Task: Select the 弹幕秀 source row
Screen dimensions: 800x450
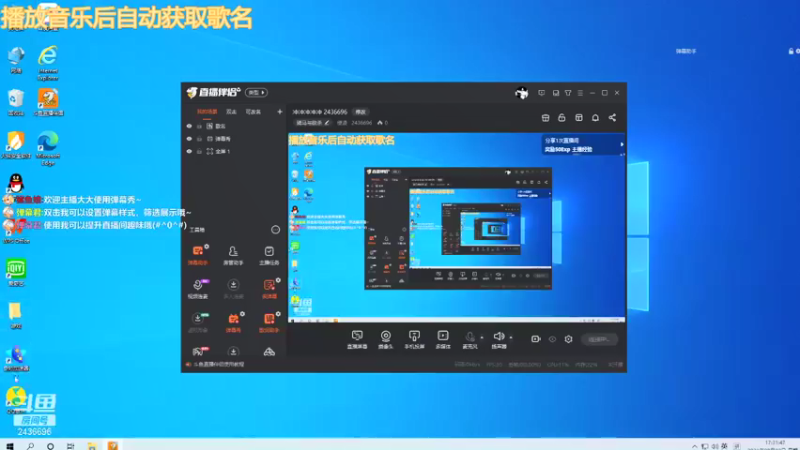Action: point(234,139)
